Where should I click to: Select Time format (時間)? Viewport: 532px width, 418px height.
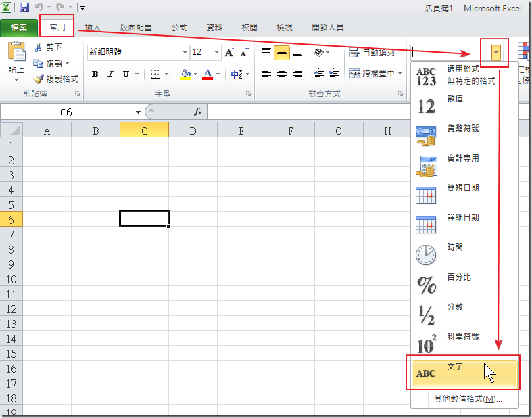[x=464, y=255]
